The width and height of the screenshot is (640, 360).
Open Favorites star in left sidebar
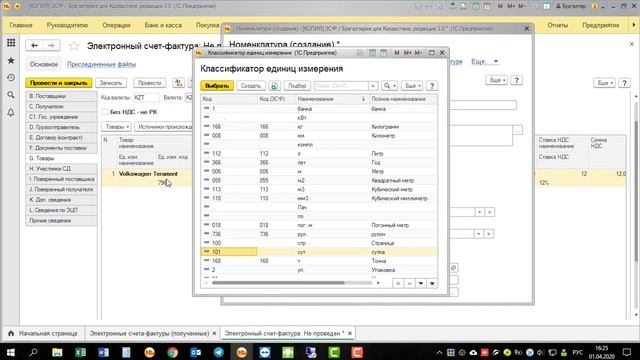11,60
